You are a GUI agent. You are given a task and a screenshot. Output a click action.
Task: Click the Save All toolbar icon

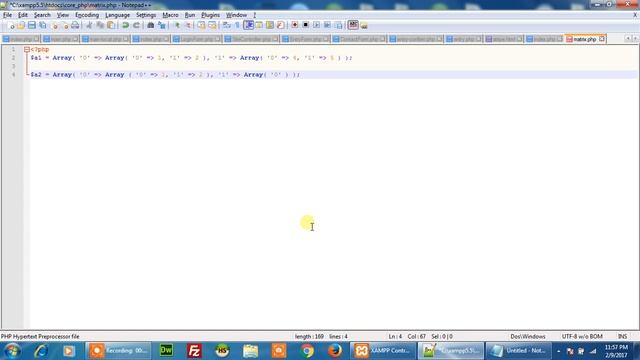pyautogui.click(x=42, y=25)
